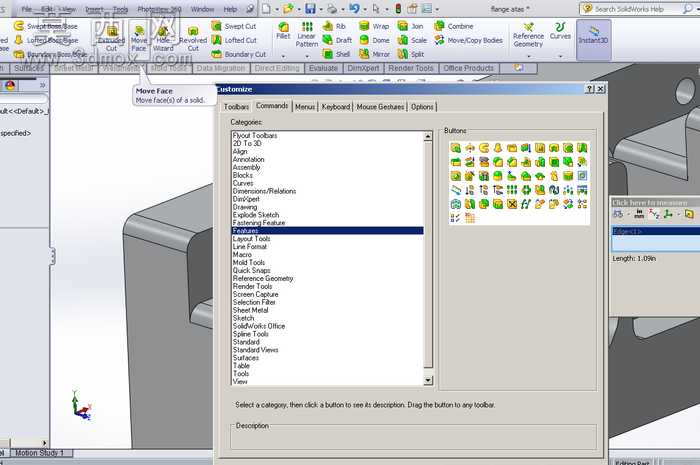
Task: Open the Evaluate CommandManager tab
Action: click(x=323, y=68)
